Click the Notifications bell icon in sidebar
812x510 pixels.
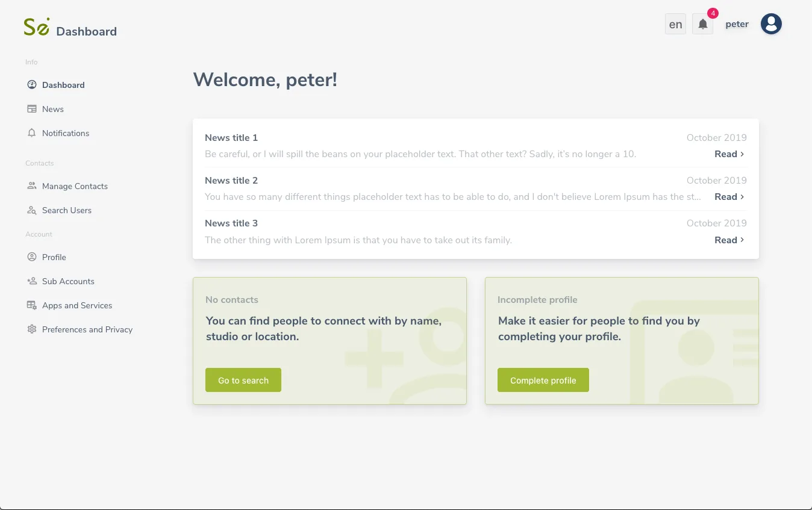(32, 133)
